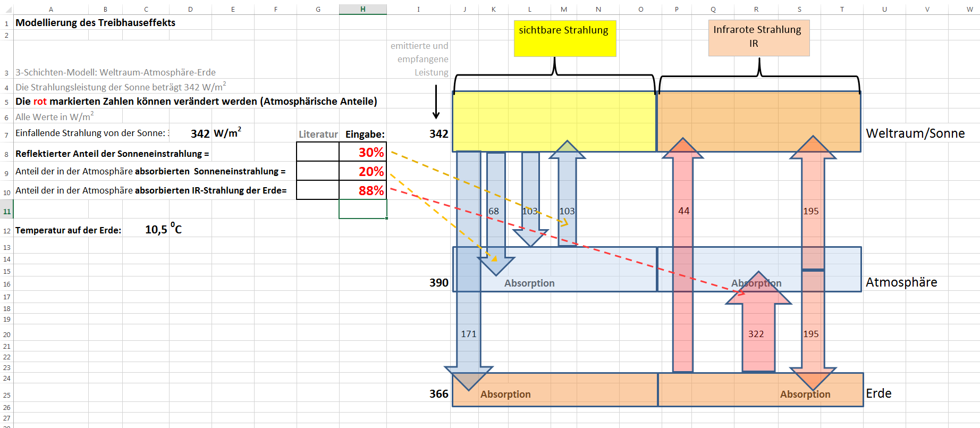Click column header H

coord(362,9)
